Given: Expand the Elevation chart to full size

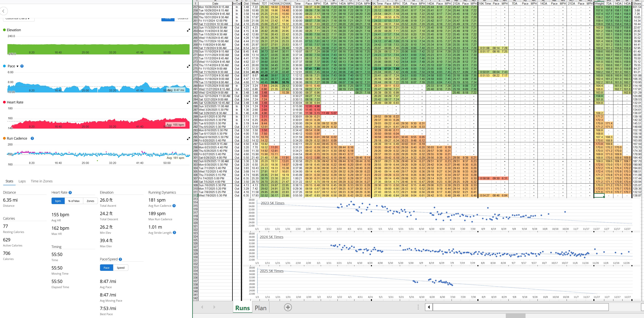Looking at the screenshot, I should pos(188,30).
